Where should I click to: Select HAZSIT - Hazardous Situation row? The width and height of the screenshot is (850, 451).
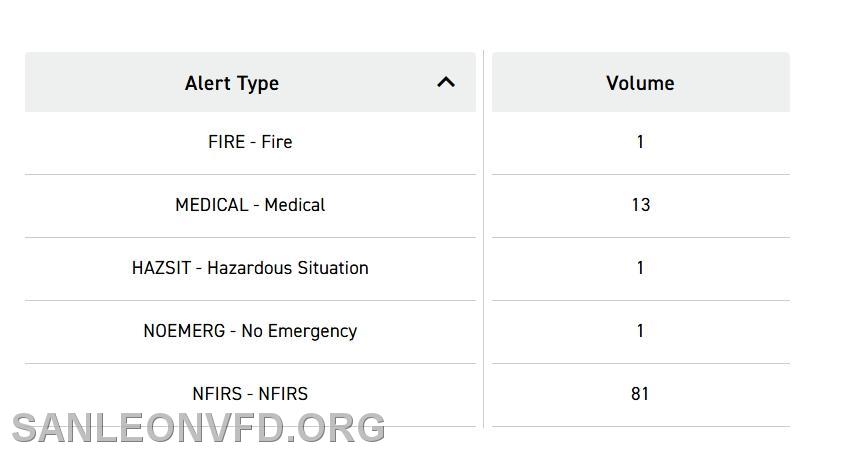(x=250, y=268)
